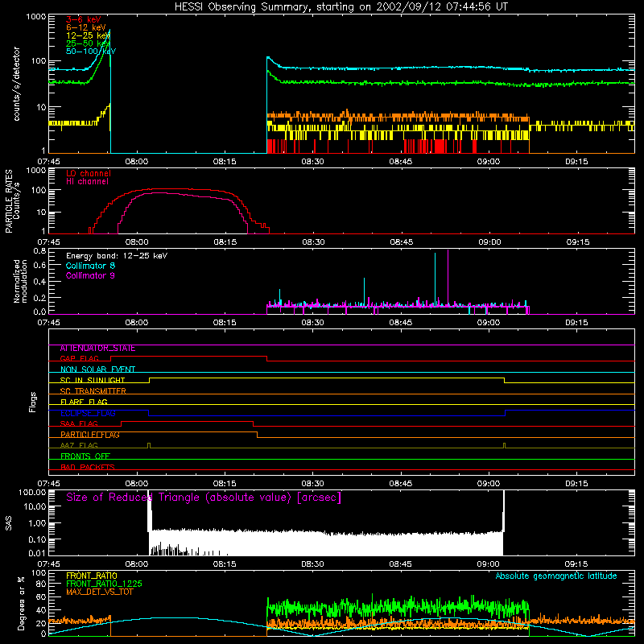Click the NON_SOLAR_EVENT flag label
The image size is (644, 644).
point(97,369)
